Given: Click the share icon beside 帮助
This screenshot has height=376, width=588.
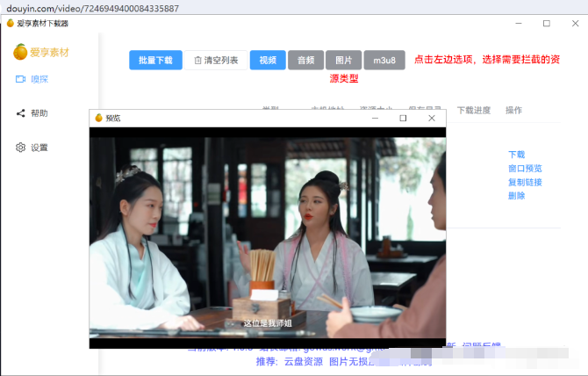Looking at the screenshot, I should pos(21,113).
